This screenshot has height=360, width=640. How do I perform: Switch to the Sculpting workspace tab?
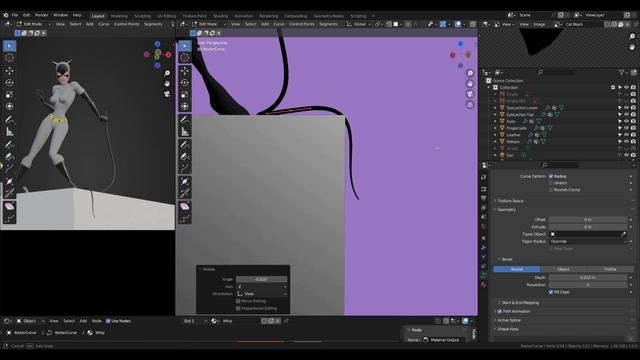(x=142, y=16)
